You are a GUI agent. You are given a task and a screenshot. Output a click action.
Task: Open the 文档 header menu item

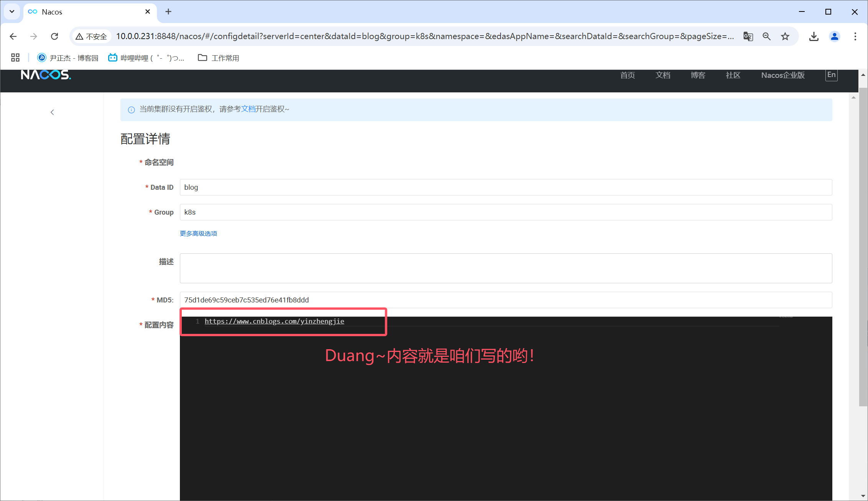(662, 75)
